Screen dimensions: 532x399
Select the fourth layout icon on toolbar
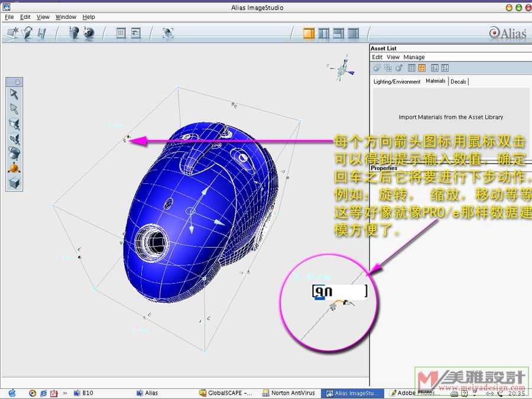(x=353, y=33)
